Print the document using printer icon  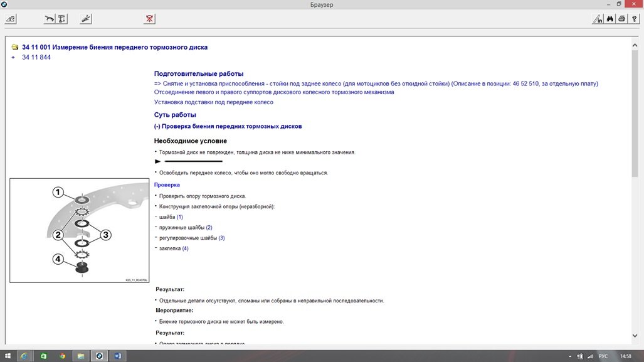[x=621, y=19]
